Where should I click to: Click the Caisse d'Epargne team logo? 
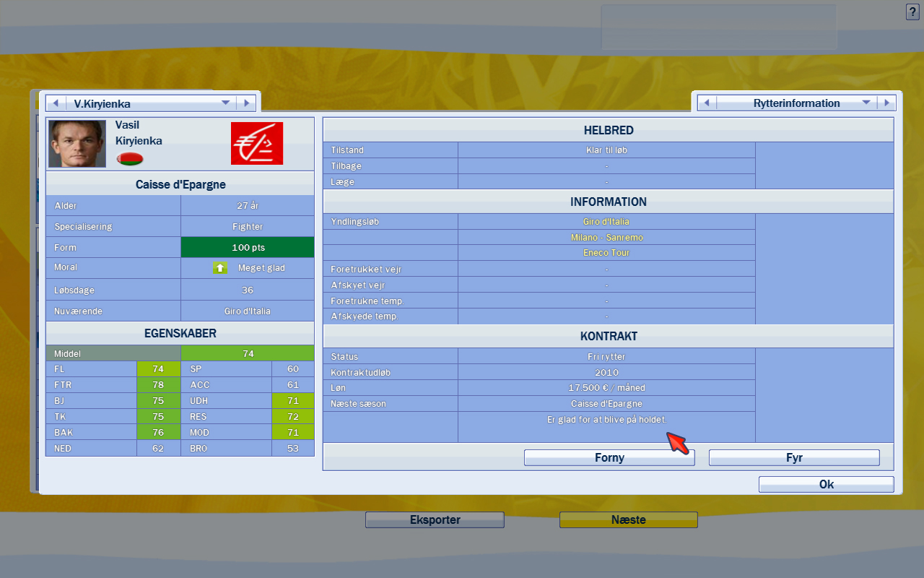pos(257,143)
